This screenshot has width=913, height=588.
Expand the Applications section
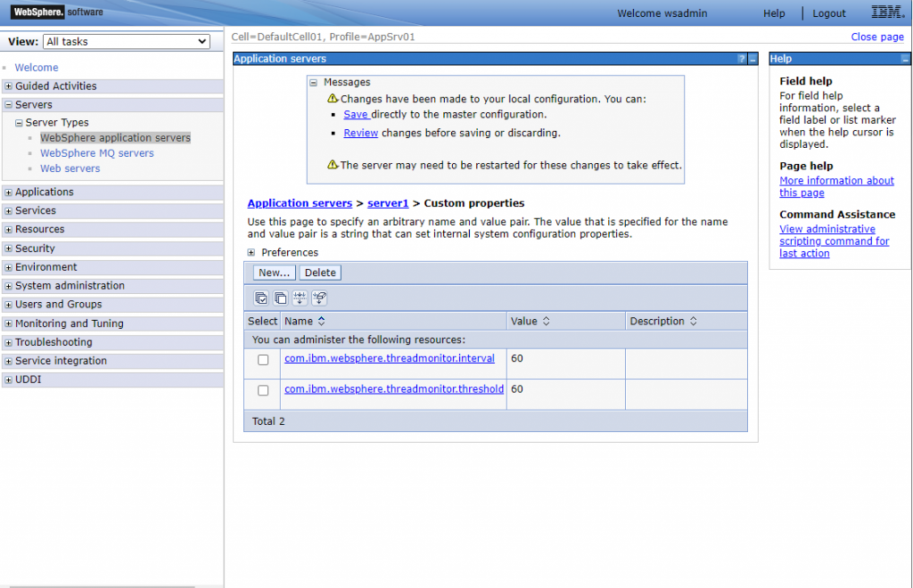click(x=8, y=192)
